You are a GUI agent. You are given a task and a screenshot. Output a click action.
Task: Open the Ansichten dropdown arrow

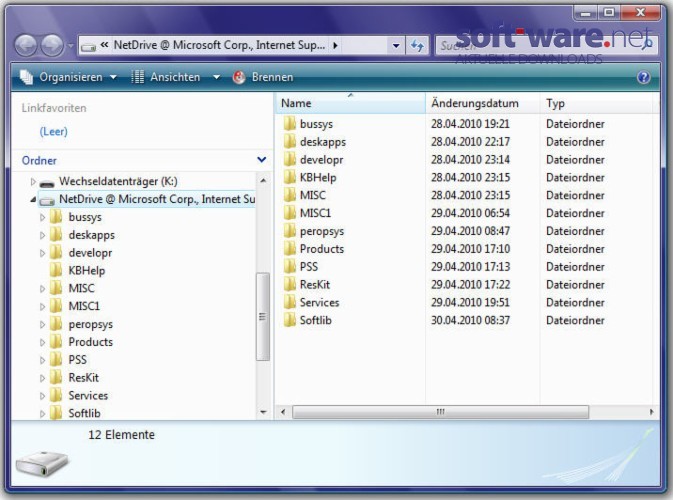(x=216, y=77)
